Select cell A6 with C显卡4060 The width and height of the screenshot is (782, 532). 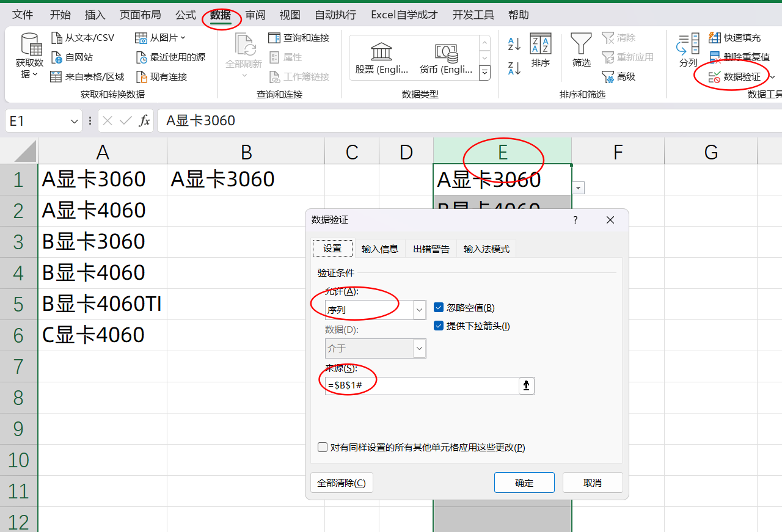click(x=102, y=335)
